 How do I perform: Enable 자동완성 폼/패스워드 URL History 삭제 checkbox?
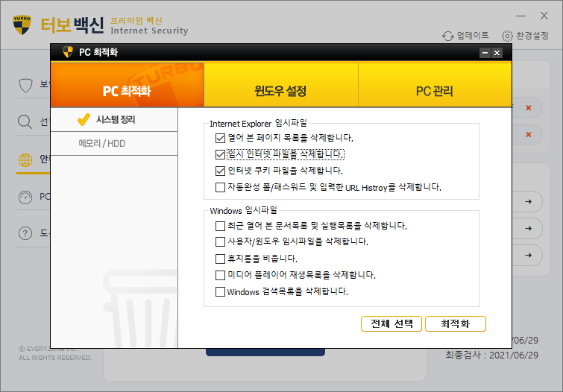pos(220,187)
